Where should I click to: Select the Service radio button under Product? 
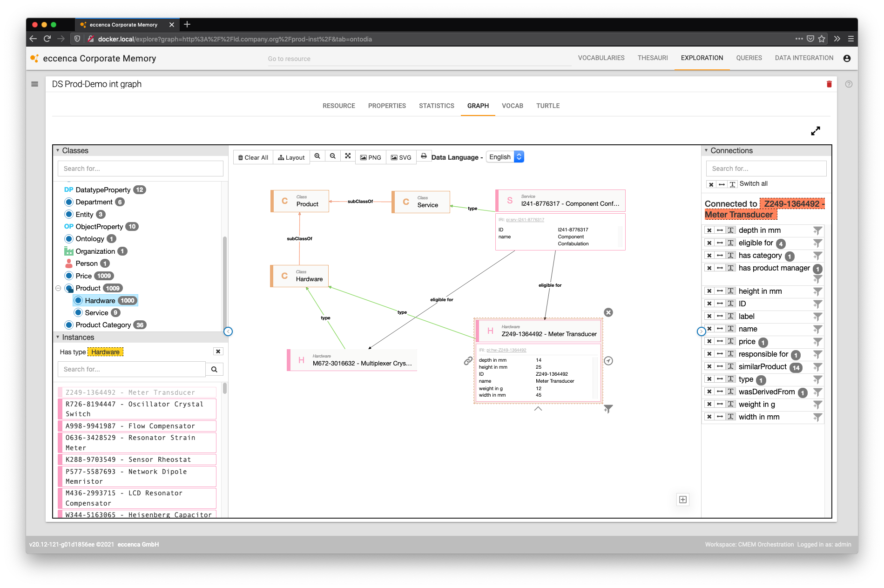pos(78,312)
